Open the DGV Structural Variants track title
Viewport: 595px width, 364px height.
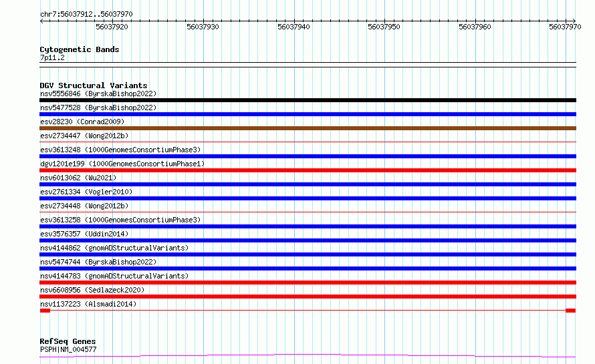94,85
